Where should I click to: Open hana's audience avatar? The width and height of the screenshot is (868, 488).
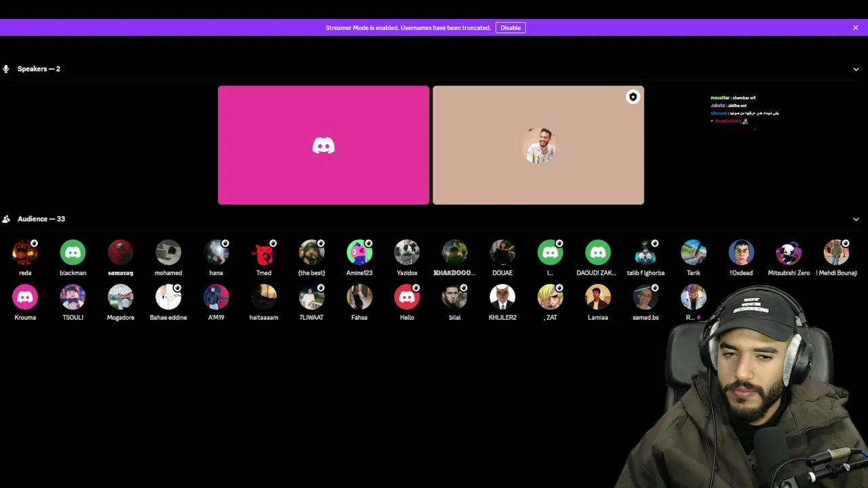(x=216, y=253)
